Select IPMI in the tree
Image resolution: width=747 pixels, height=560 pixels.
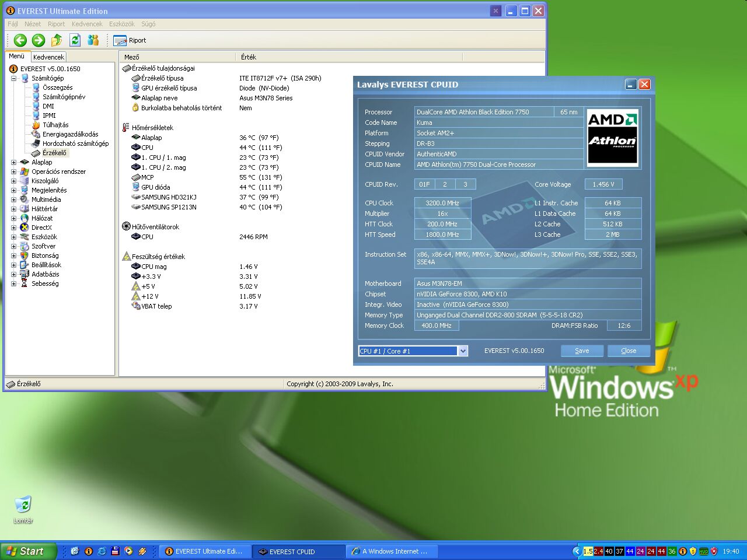(49, 116)
